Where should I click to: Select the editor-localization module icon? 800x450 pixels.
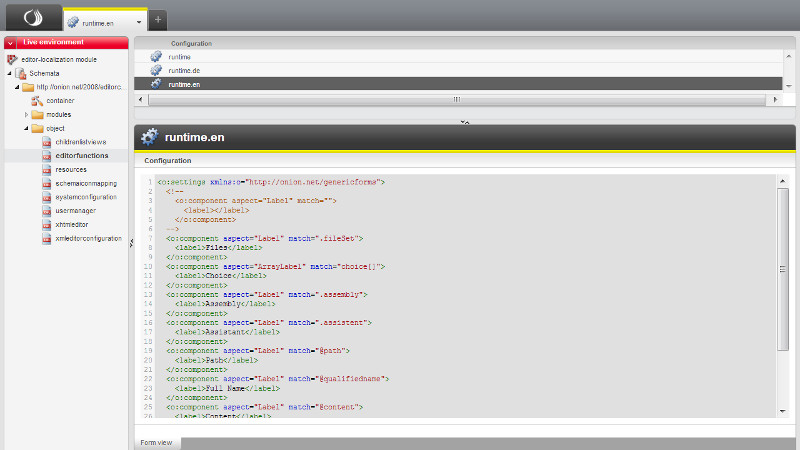(x=11, y=59)
